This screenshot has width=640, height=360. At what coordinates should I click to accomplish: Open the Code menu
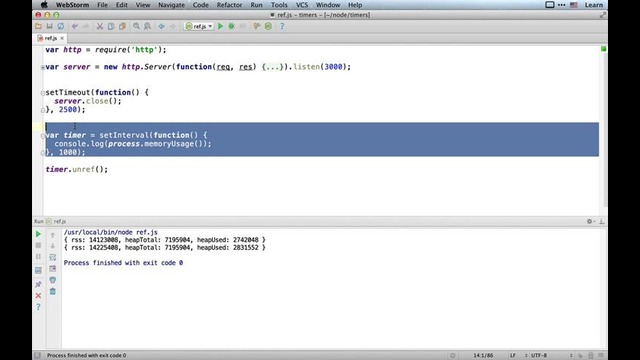(200, 5)
